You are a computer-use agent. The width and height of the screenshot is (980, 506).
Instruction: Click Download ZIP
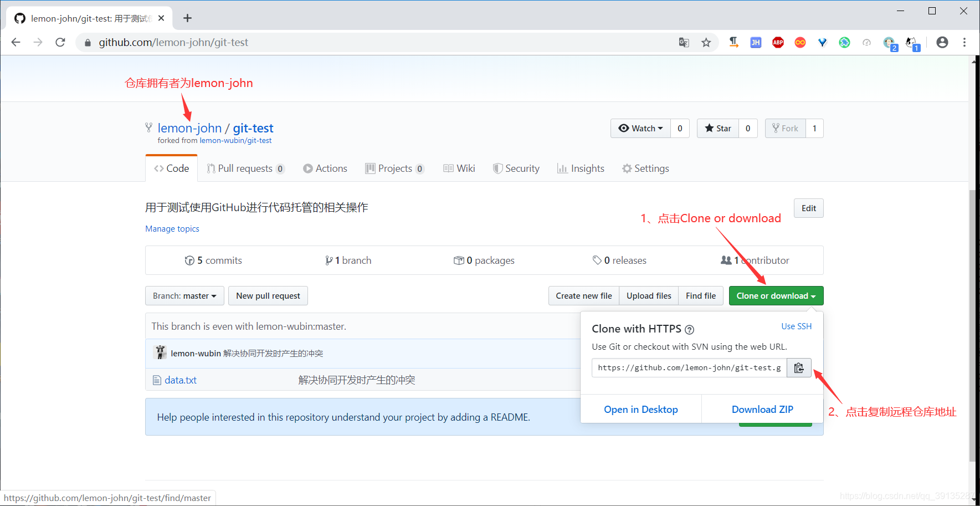point(762,410)
